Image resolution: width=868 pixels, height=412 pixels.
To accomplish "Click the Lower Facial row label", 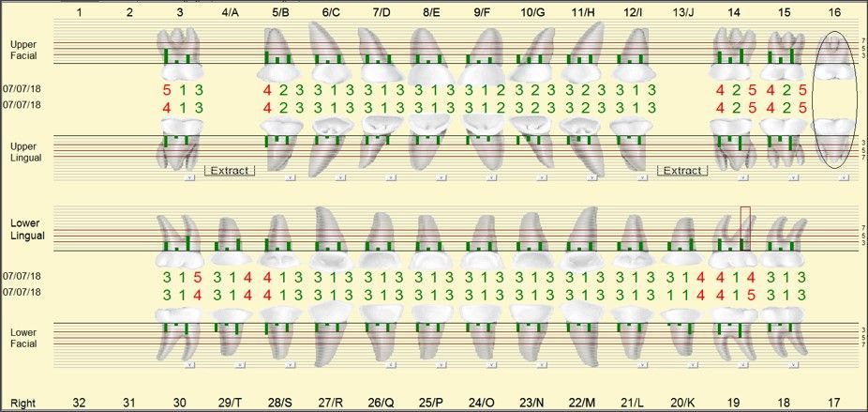I will click(23, 338).
